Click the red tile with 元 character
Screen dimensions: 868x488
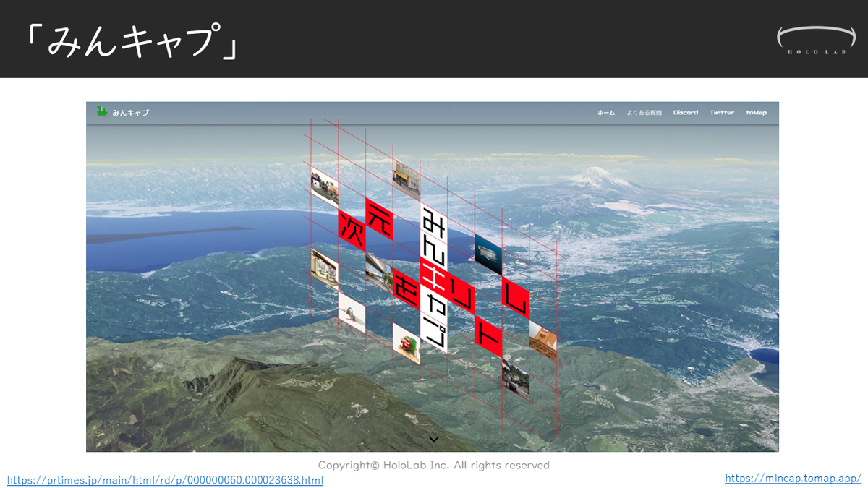tap(379, 218)
